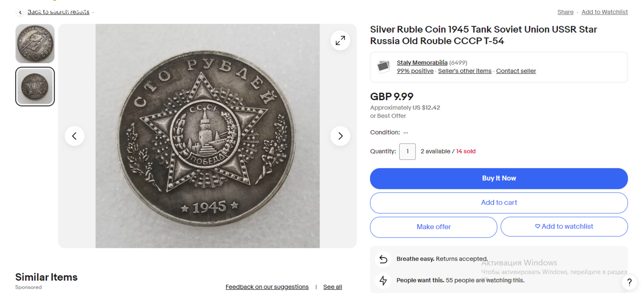This screenshot has height=293, width=644.
Task: Click the Make offer button
Action: pos(433,227)
